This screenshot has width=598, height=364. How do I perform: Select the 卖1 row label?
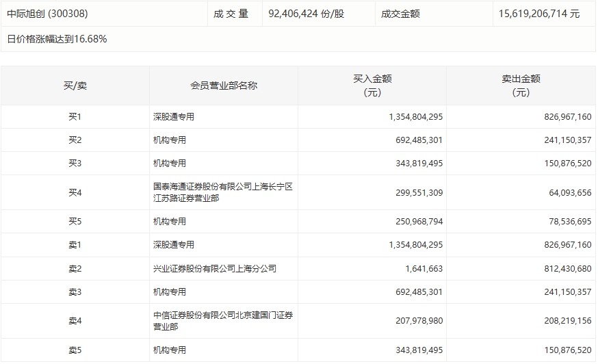(75, 244)
